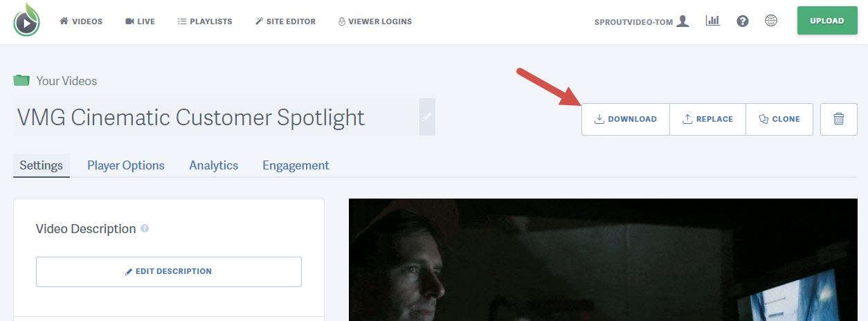
Task: Click the pencil icon beside video title
Action: tap(427, 117)
